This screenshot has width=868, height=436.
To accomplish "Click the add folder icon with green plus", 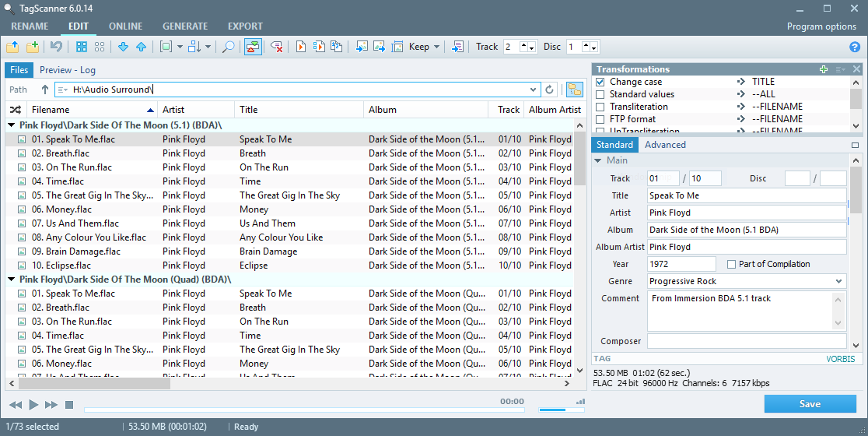I will pos(33,47).
